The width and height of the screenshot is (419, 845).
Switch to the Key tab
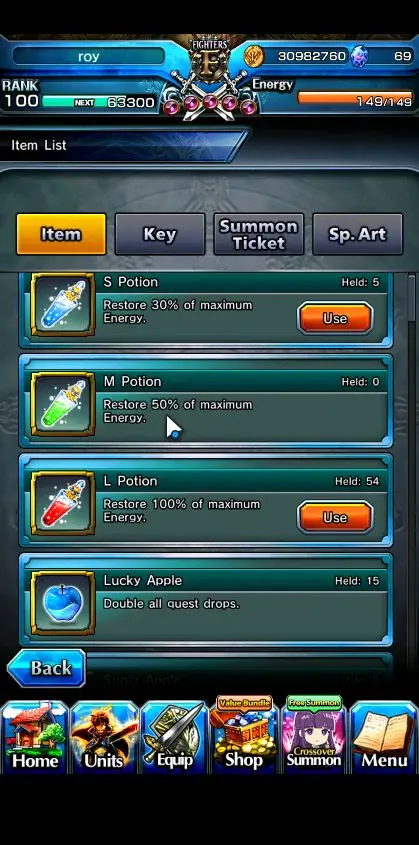click(160, 234)
